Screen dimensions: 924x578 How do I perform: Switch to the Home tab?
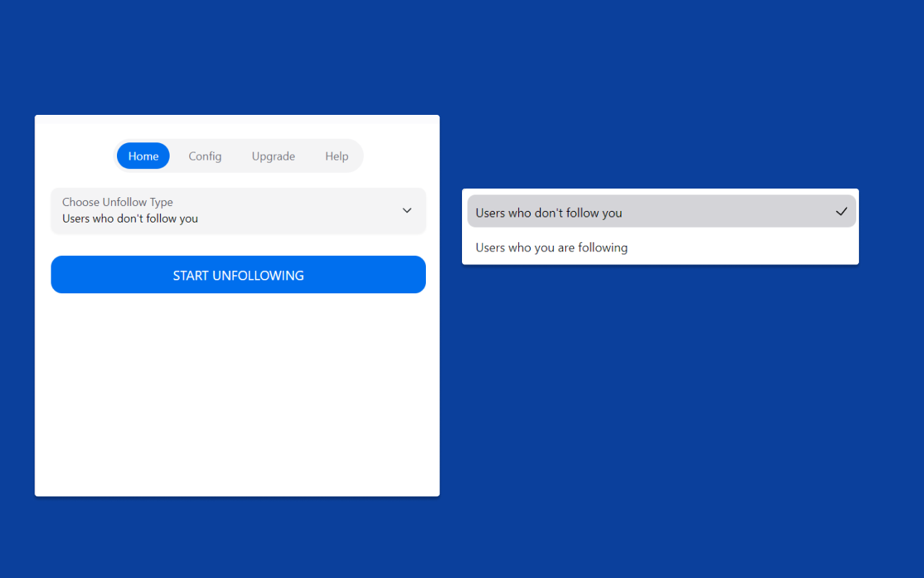[143, 156]
